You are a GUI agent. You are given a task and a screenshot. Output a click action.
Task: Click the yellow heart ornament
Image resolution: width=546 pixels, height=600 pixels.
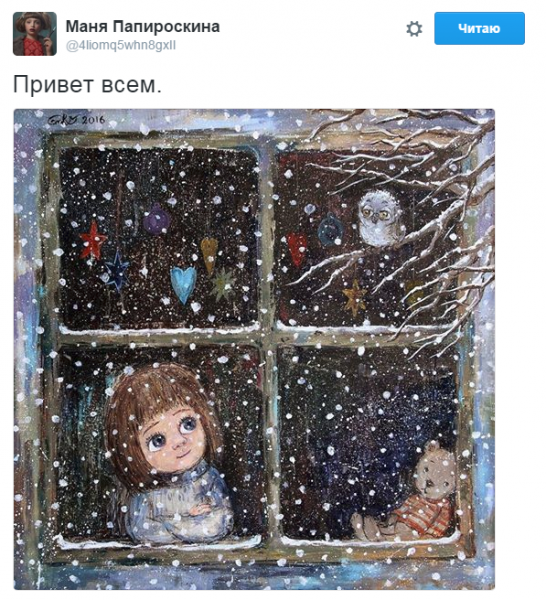pos(209,254)
